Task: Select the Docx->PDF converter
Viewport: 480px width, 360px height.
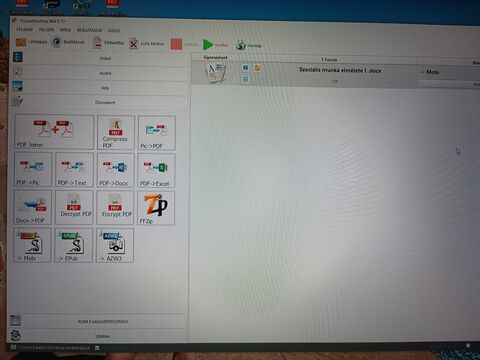Action: point(33,207)
